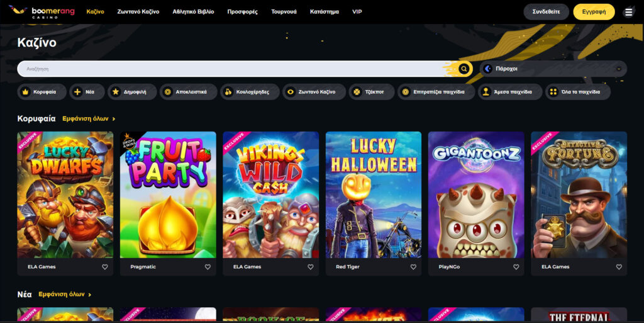Select the Τζάκποτ filter chip

372,92
